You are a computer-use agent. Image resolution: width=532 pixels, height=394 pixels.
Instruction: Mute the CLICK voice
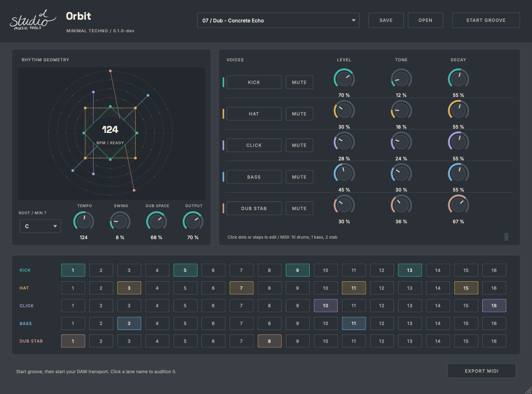point(299,145)
